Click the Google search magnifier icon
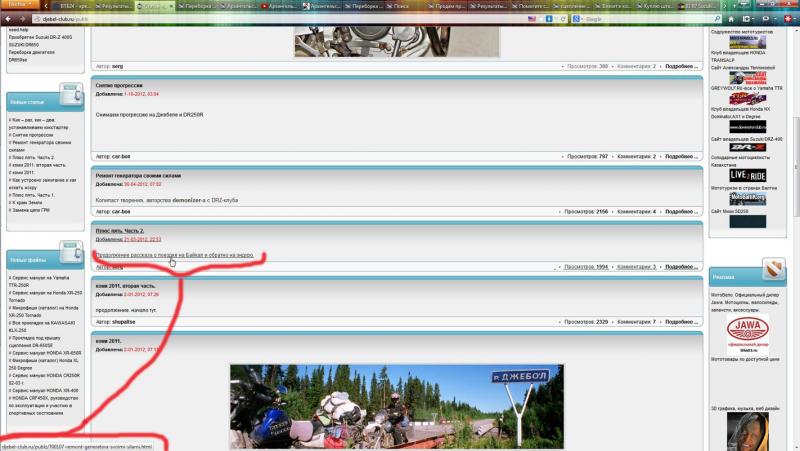 click(x=717, y=19)
